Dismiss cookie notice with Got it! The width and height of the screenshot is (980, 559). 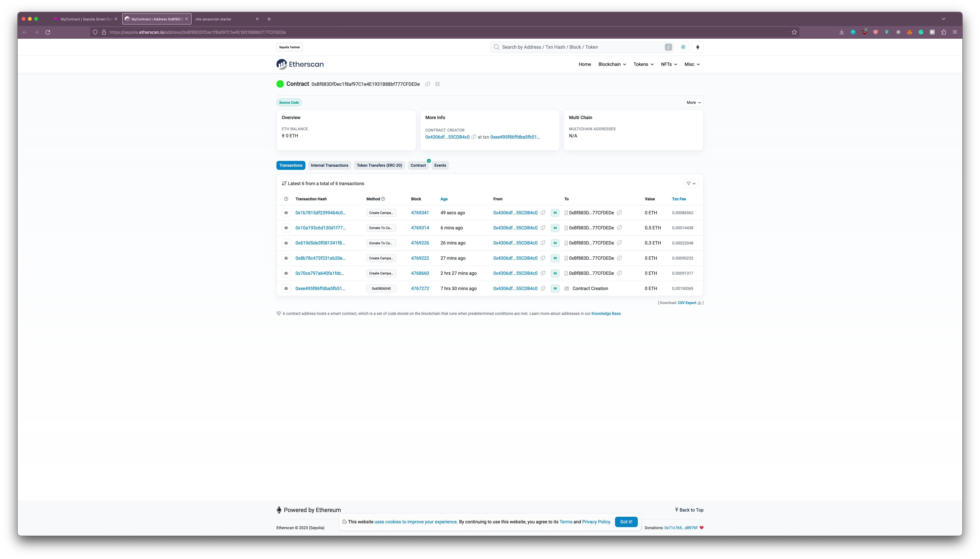click(626, 522)
